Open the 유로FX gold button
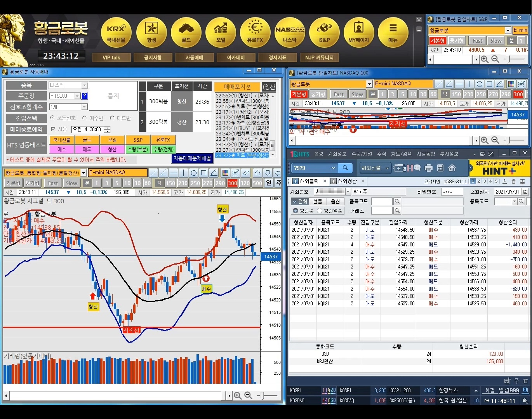The height and width of the screenshot is (419, 532). [255, 33]
